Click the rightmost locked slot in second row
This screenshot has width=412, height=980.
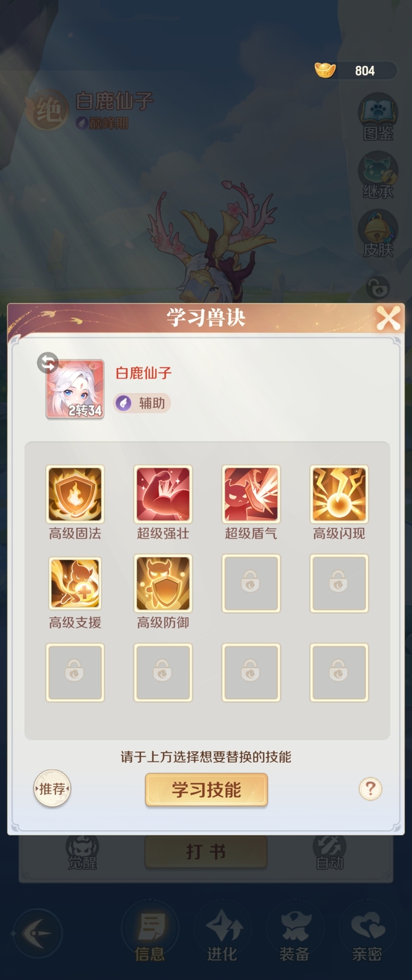pos(339,584)
